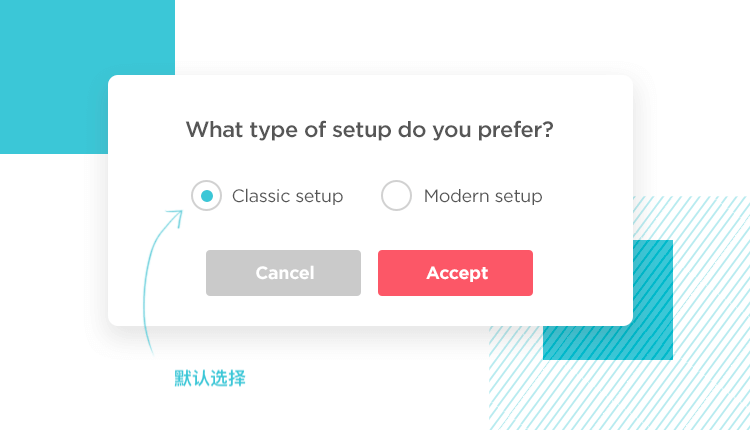Click the "Modern setup" label text

click(x=483, y=196)
